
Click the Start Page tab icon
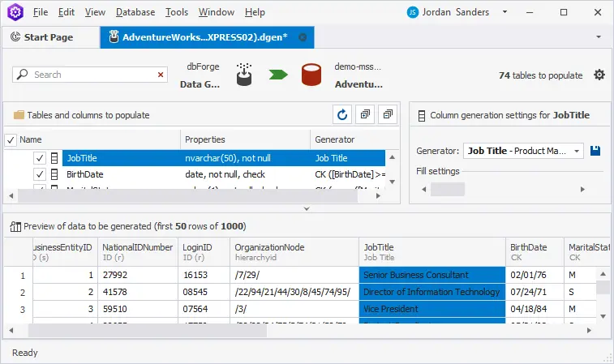pos(15,36)
